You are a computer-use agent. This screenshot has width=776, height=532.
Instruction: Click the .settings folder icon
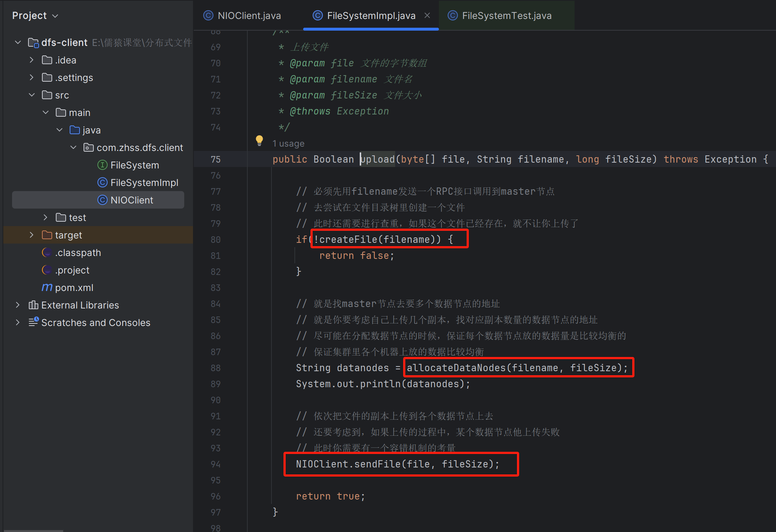click(47, 77)
